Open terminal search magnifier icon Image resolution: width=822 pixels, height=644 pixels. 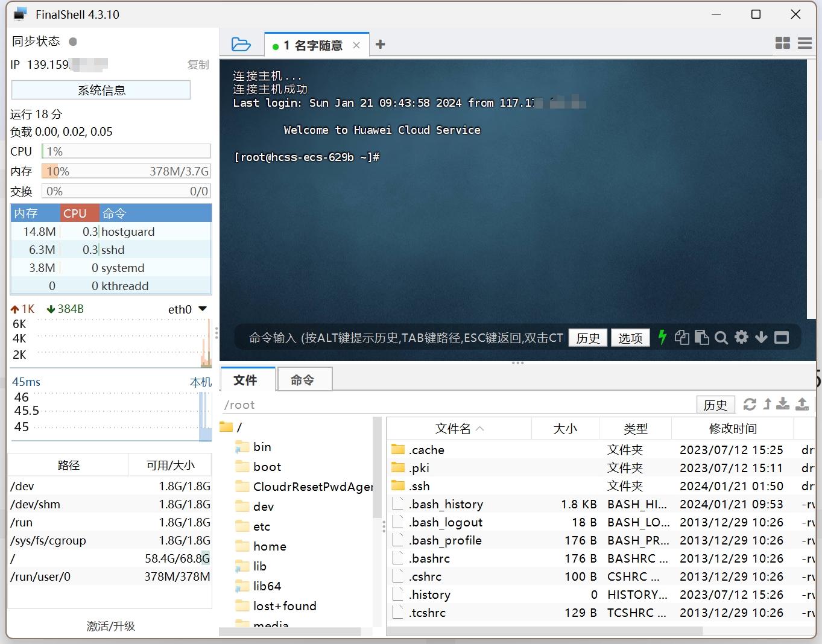(721, 338)
